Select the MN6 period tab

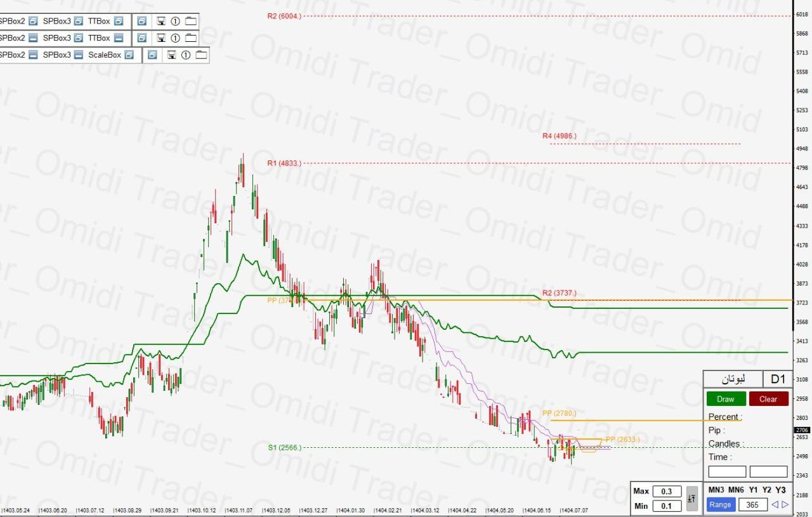pyautogui.click(x=736, y=490)
